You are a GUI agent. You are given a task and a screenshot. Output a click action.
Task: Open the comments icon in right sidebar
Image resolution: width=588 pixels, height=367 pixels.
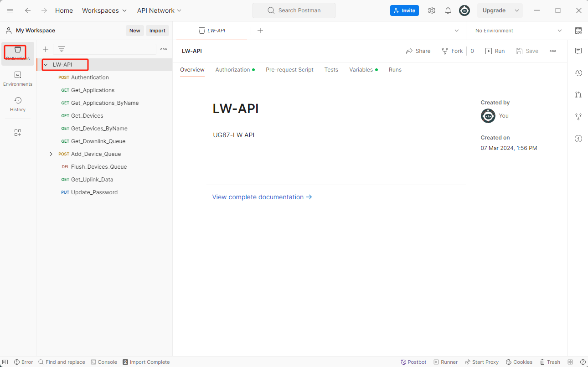(x=578, y=51)
